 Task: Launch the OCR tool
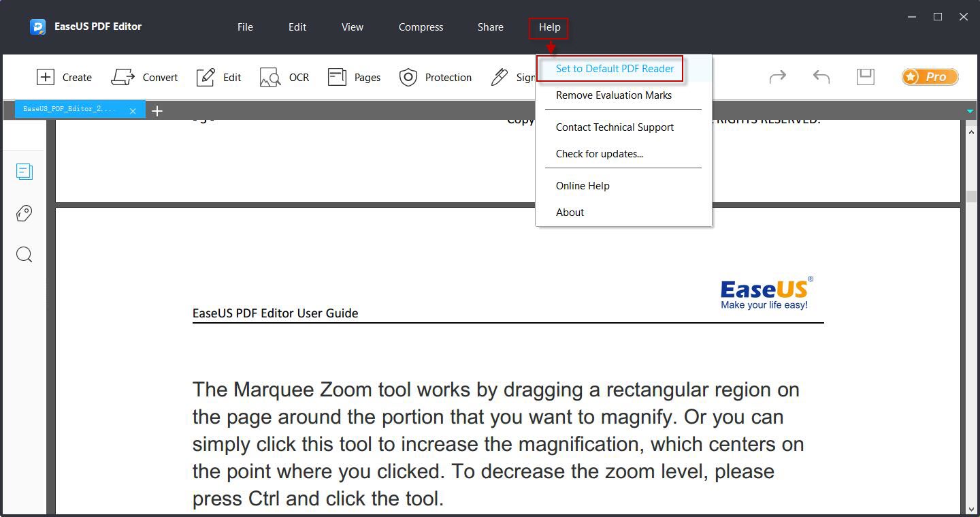tap(284, 77)
